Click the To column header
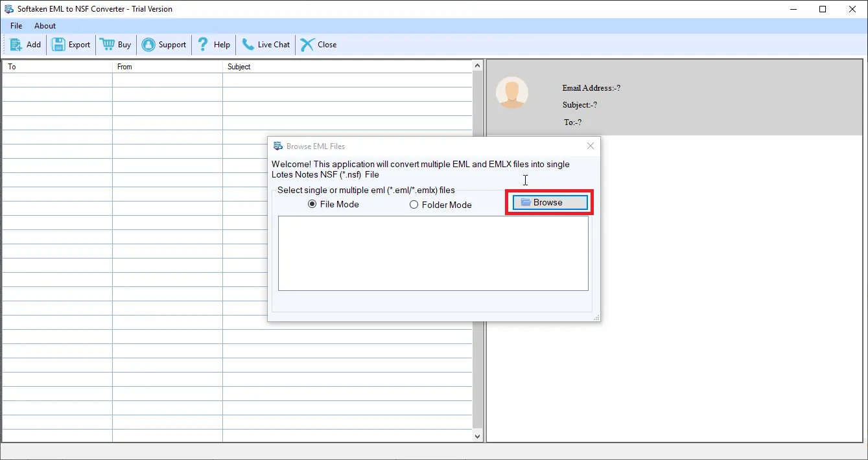The height and width of the screenshot is (460, 868). point(57,67)
